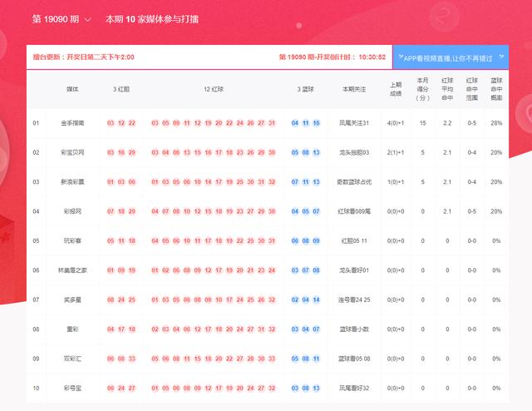Select red ball 15 in row 09
Viewport: 532px width, 411px height.
[198, 359]
